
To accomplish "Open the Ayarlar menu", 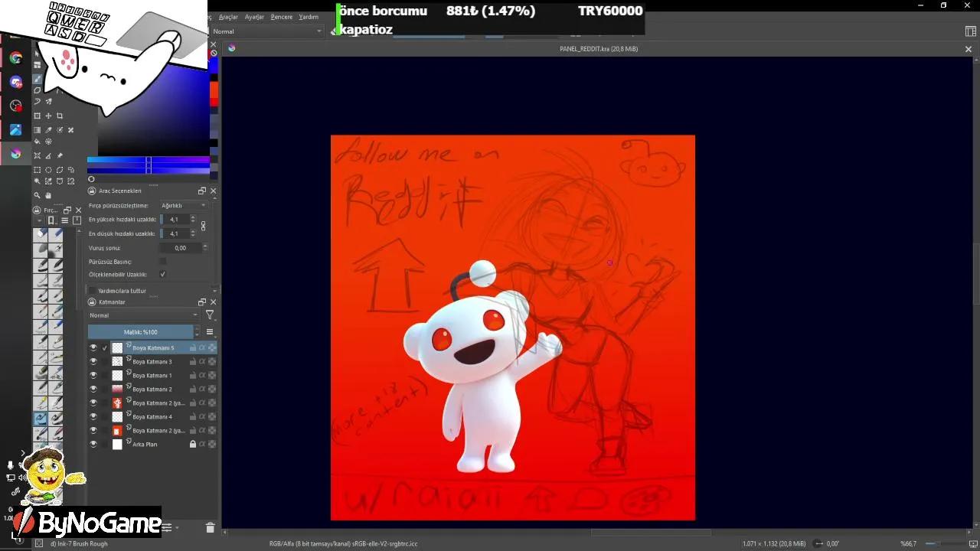I will pos(254,17).
